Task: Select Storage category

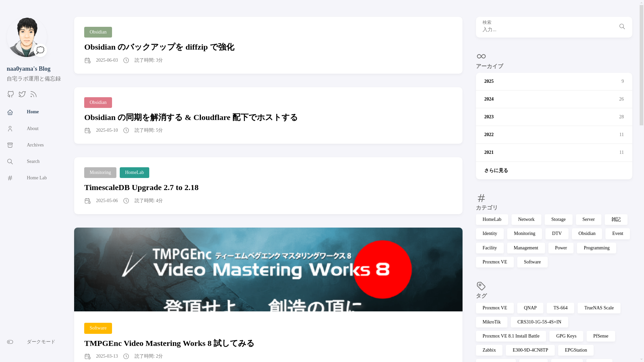Action: click(558, 220)
